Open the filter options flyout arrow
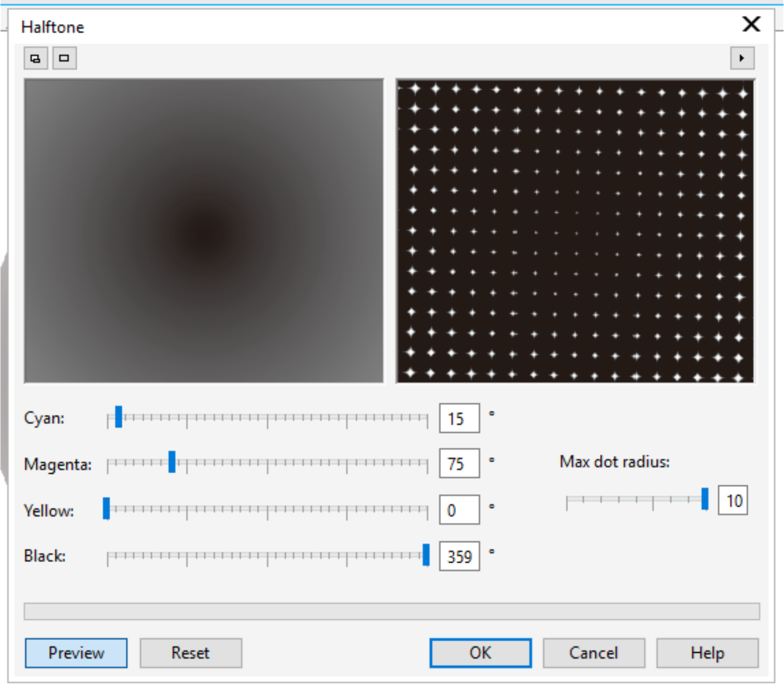Image resolution: width=784 pixels, height=685 pixels. pos(742,58)
